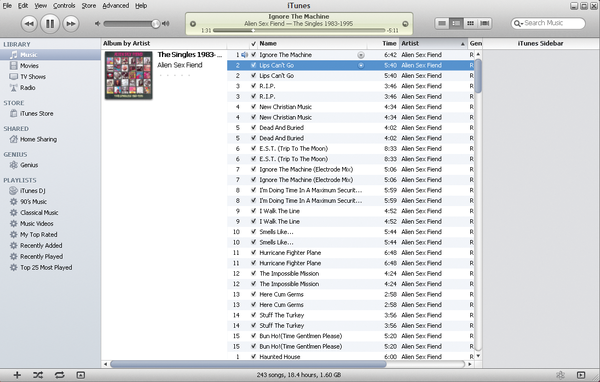
Task: Open Movies in the Library
Action: coord(29,66)
